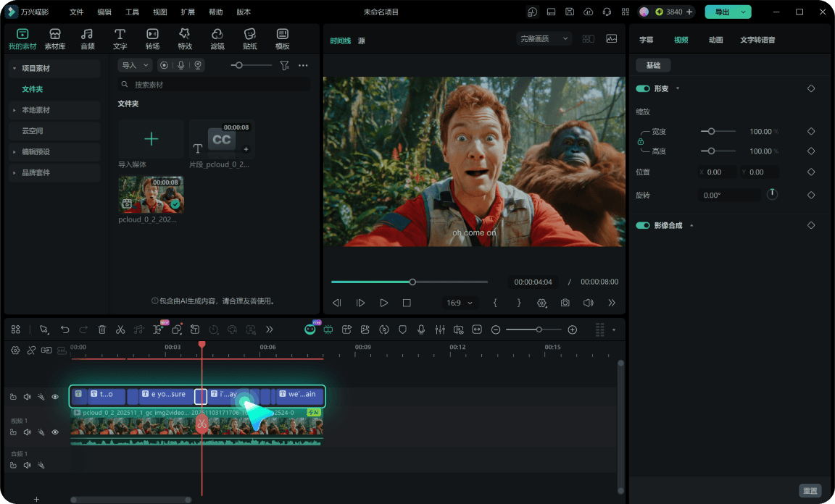Click the snapshot camera icon under preview
The height and width of the screenshot is (504, 835).
[565, 303]
